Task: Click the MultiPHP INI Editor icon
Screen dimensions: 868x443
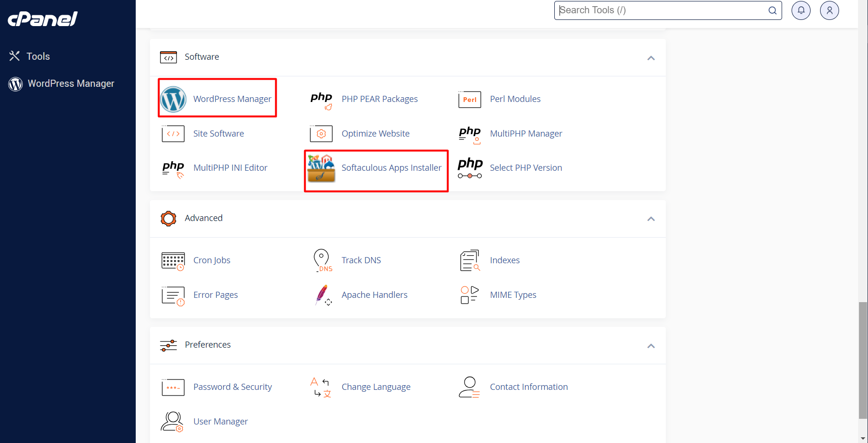Action: [173, 169]
